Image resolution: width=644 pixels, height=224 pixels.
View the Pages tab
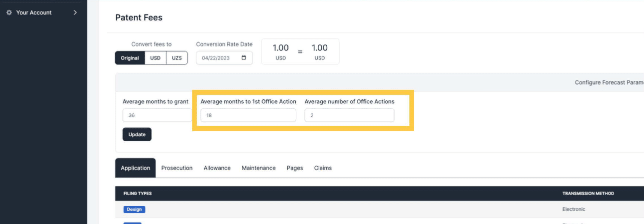click(x=295, y=168)
